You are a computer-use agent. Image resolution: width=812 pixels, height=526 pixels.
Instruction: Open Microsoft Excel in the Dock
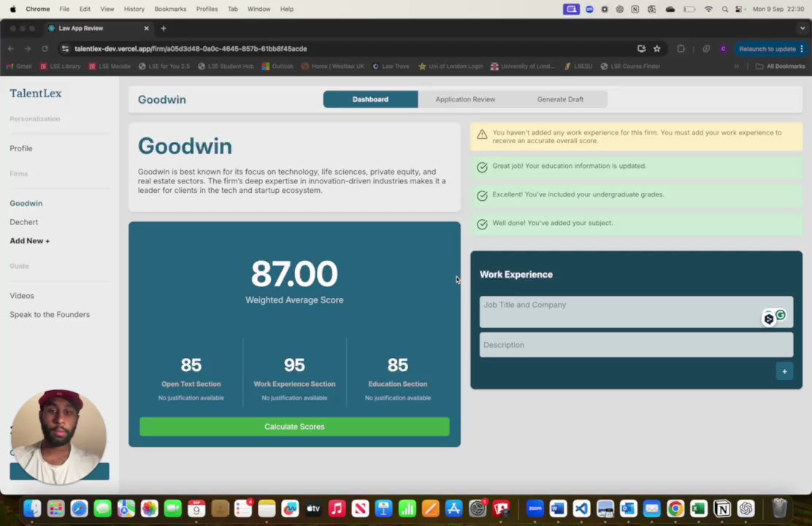point(699,508)
